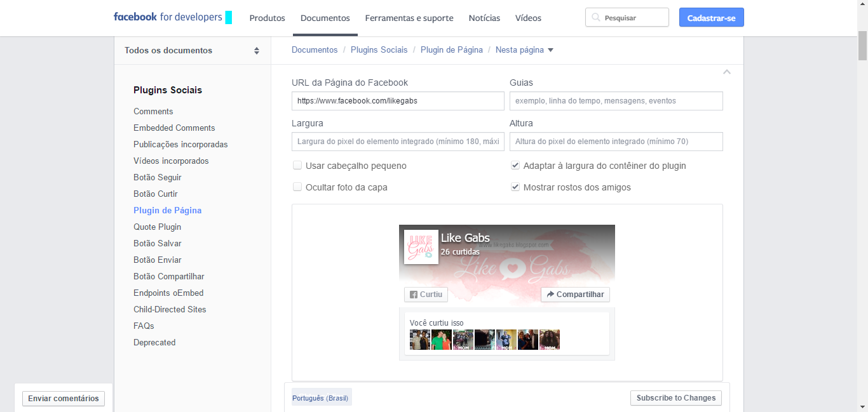Click the Cadastrar-se button

coord(711,18)
